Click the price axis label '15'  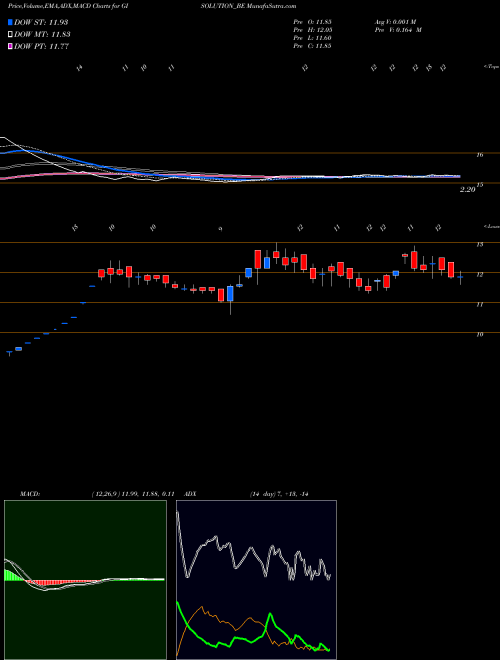click(479, 185)
